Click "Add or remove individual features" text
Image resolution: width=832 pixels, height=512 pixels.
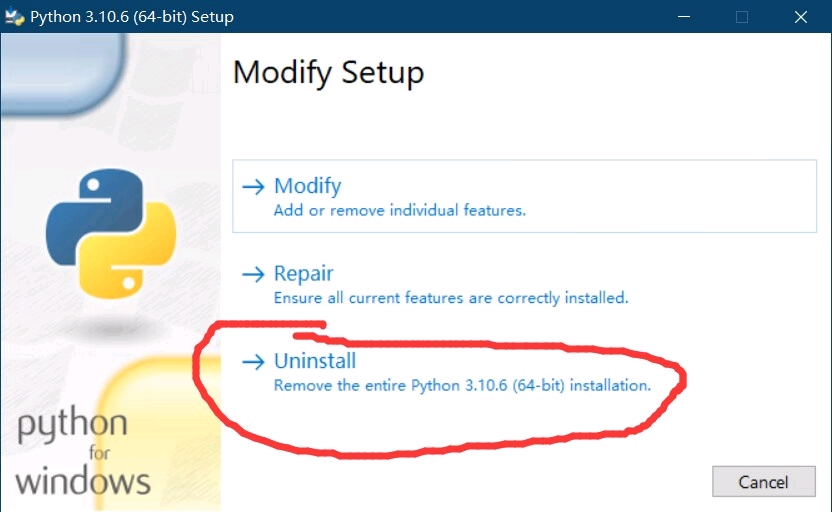click(399, 211)
